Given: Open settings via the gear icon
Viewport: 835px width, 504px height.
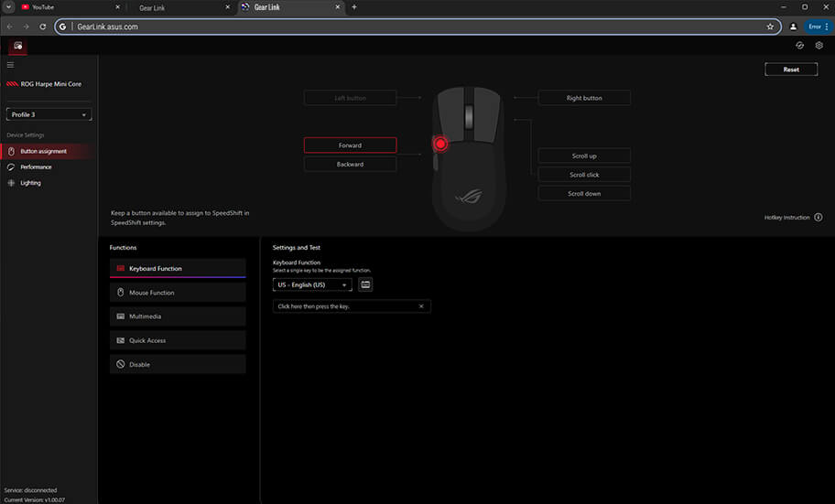Looking at the screenshot, I should (819, 46).
